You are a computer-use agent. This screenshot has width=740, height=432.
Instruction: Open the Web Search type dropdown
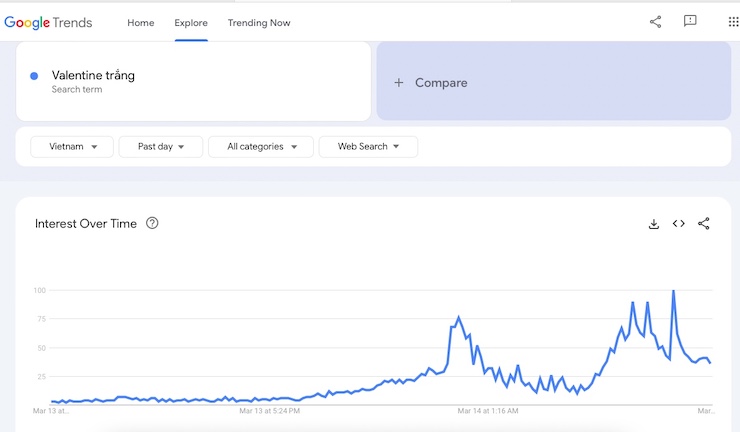pos(368,147)
